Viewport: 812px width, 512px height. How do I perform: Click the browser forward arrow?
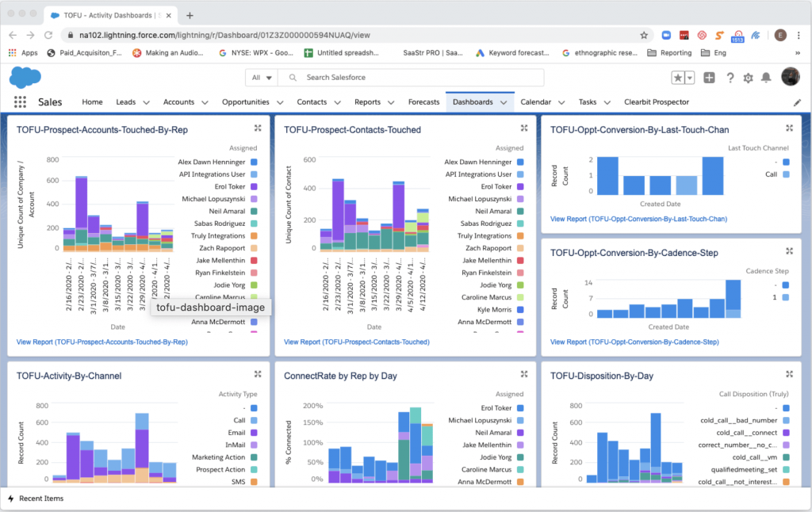coord(31,35)
